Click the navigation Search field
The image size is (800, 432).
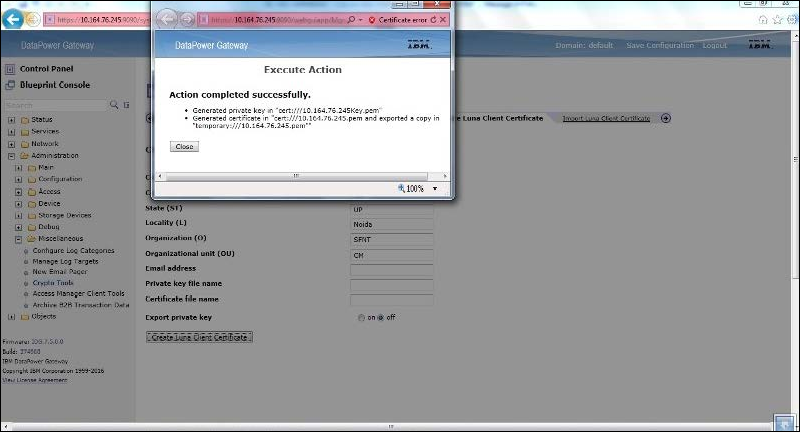pyautogui.click(x=55, y=105)
